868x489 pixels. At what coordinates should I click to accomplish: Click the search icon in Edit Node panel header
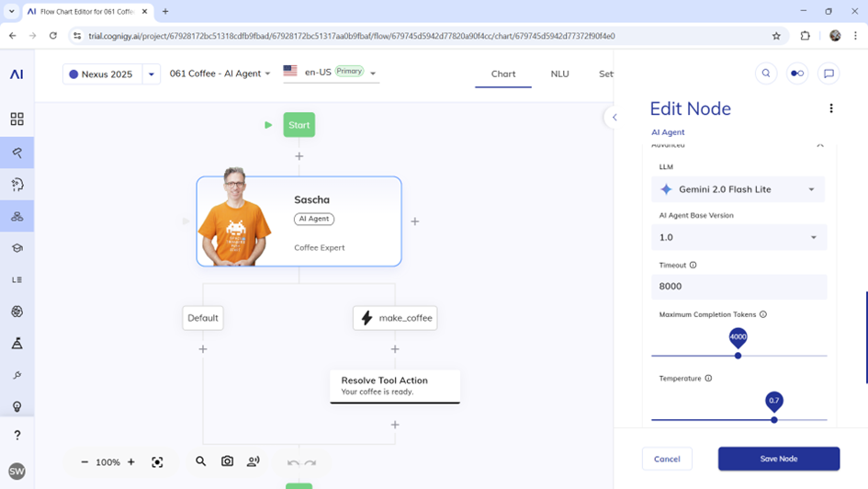tap(766, 74)
